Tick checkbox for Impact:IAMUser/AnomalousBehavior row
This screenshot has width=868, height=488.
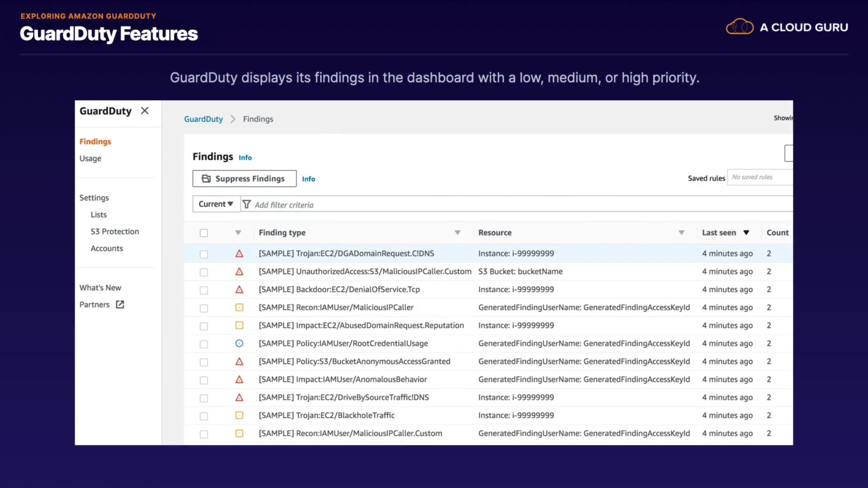pyautogui.click(x=204, y=380)
